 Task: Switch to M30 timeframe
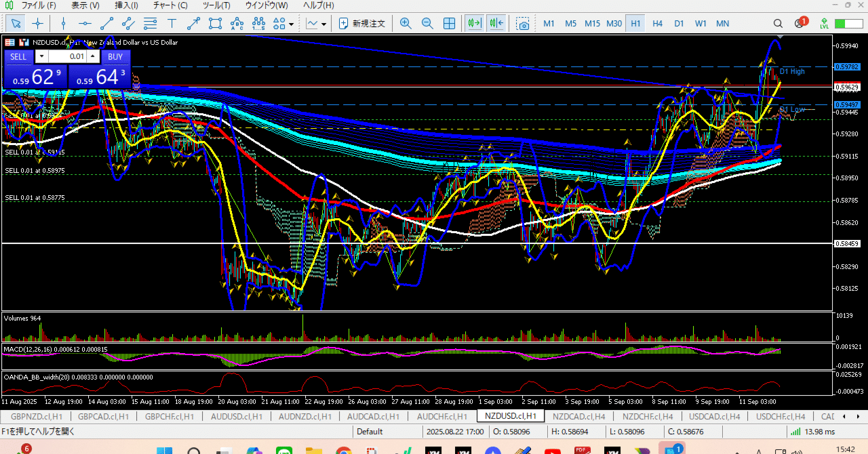[x=614, y=23]
